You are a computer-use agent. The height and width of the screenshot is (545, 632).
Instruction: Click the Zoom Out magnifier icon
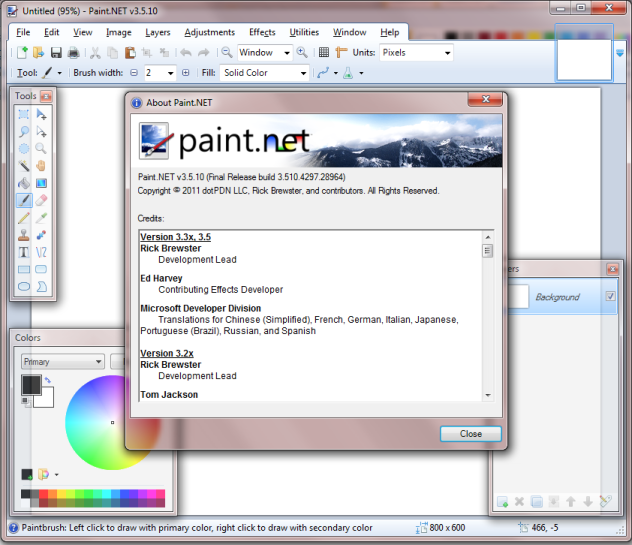(x=227, y=52)
